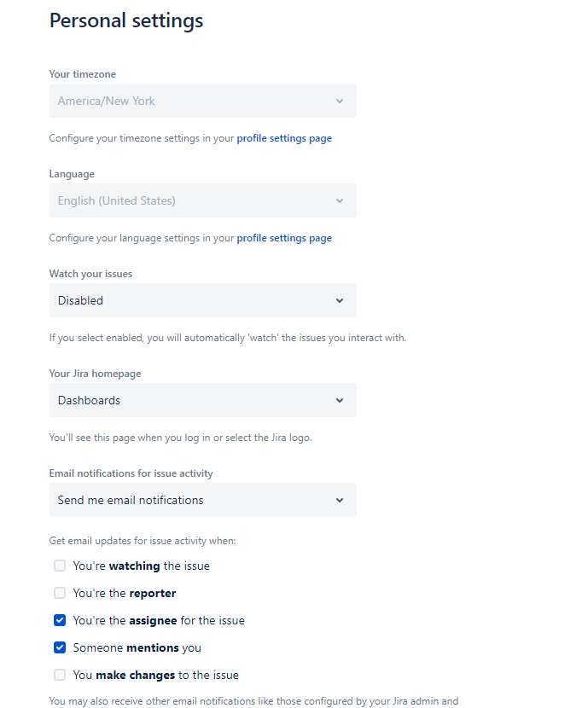Click the chevron on Email notifications

341,500
